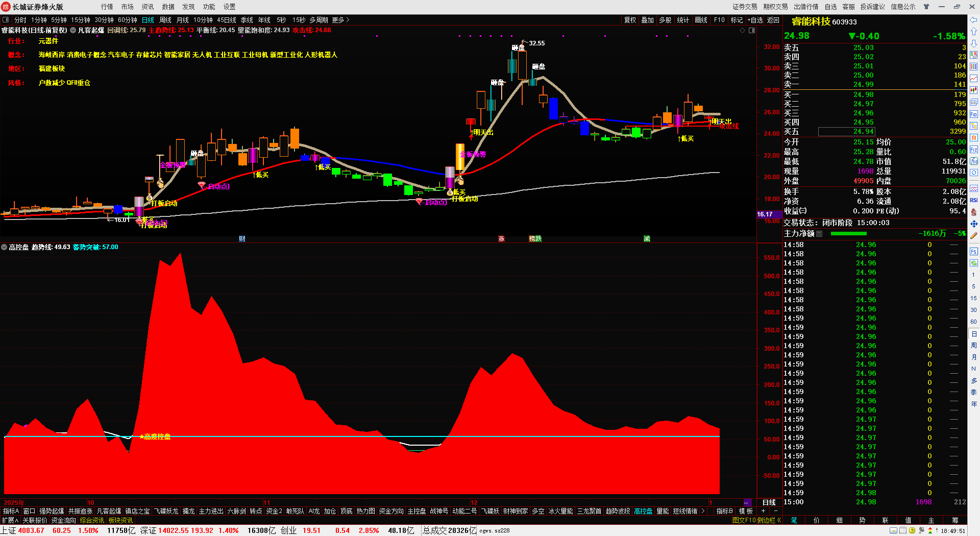Toggle the panel layout icon above price axis
This screenshot has width=980, height=536.
(x=751, y=31)
